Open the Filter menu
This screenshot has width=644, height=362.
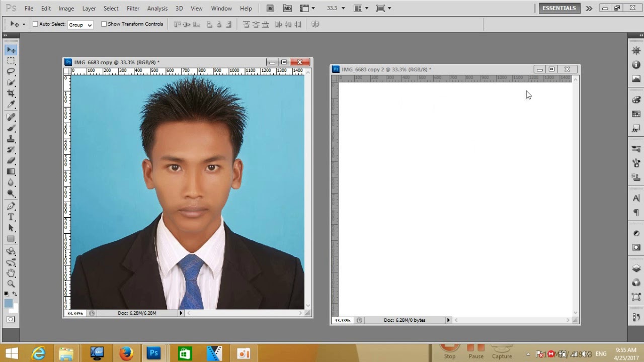pyautogui.click(x=133, y=9)
